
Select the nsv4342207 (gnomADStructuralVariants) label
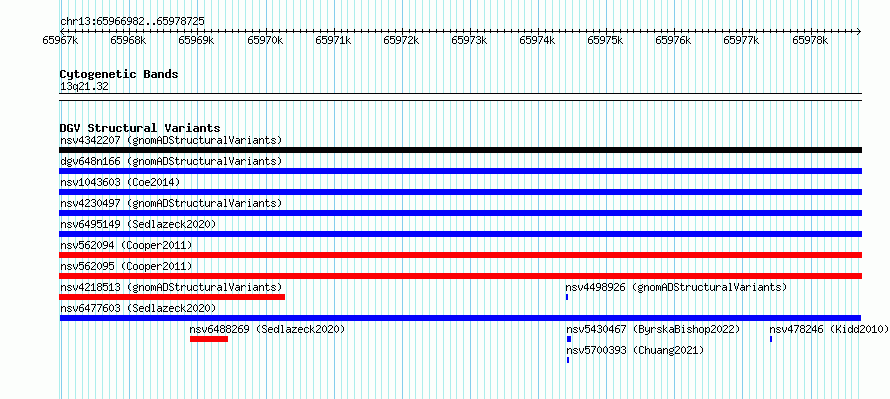171,140
